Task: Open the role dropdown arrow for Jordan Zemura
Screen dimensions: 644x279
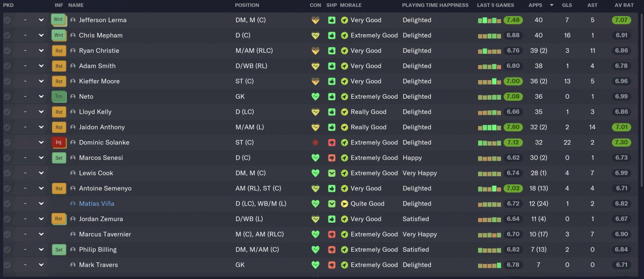Action: [x=41, y=219]
